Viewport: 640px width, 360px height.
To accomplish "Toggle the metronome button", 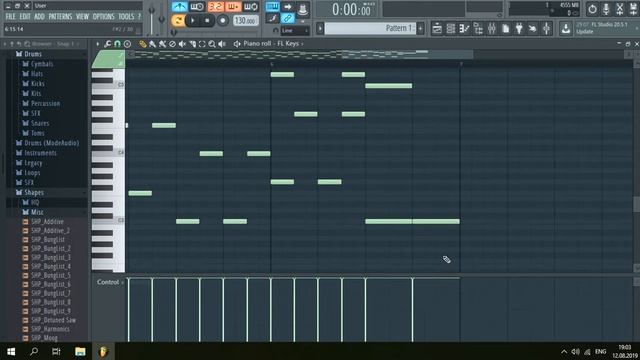I will point(179,7).
